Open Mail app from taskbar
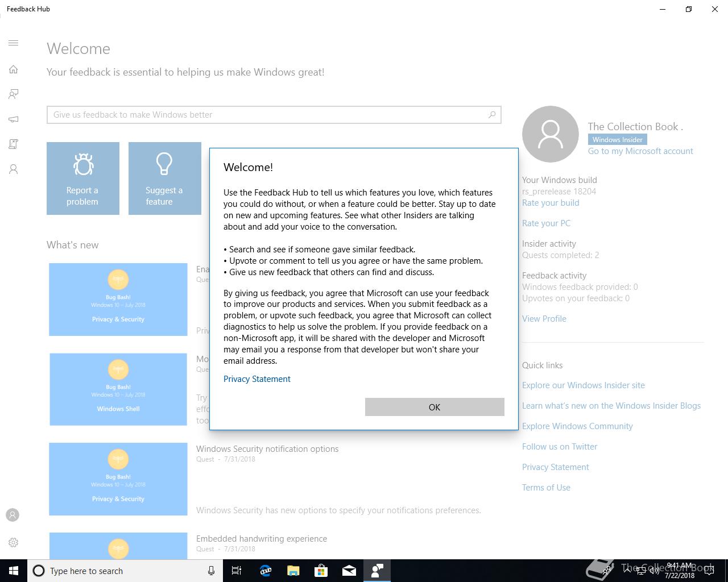 pyautogui.click(x=349, y=571)
